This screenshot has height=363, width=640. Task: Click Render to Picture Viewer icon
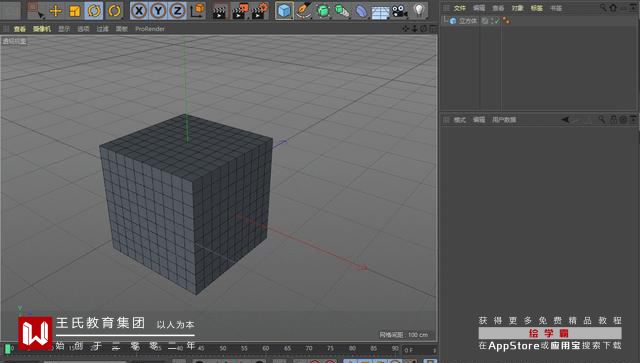coord(240,11)
